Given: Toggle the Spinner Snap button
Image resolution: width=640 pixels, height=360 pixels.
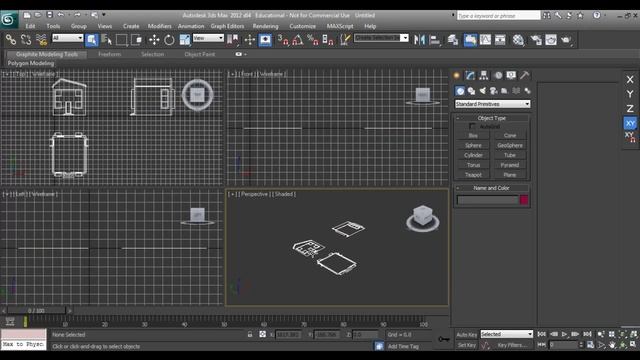Looking at the screenshot, I should pos(328,40).
